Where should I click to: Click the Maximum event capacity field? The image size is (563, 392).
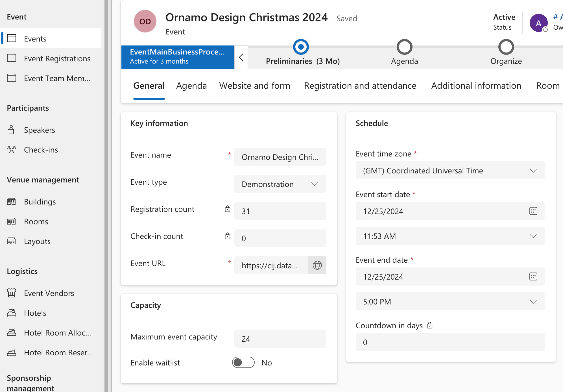pyautogui.click(x=280, y=339)
